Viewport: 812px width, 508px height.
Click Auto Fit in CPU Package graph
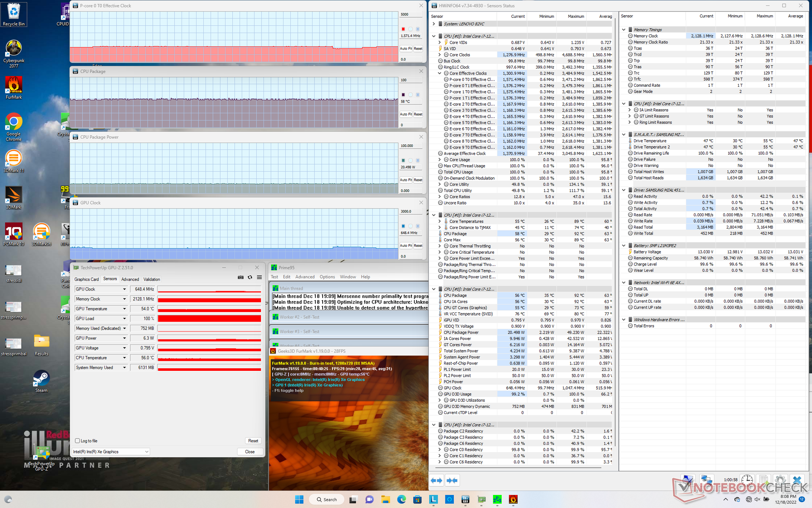(406, 114)
